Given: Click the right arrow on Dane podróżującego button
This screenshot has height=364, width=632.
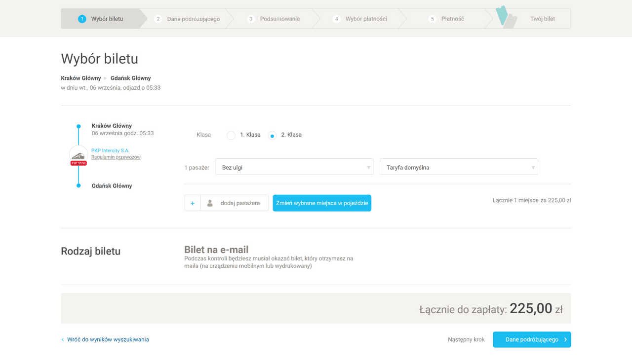Looking at the screenshot, I should pyautogui.click(x=566, y=340).
